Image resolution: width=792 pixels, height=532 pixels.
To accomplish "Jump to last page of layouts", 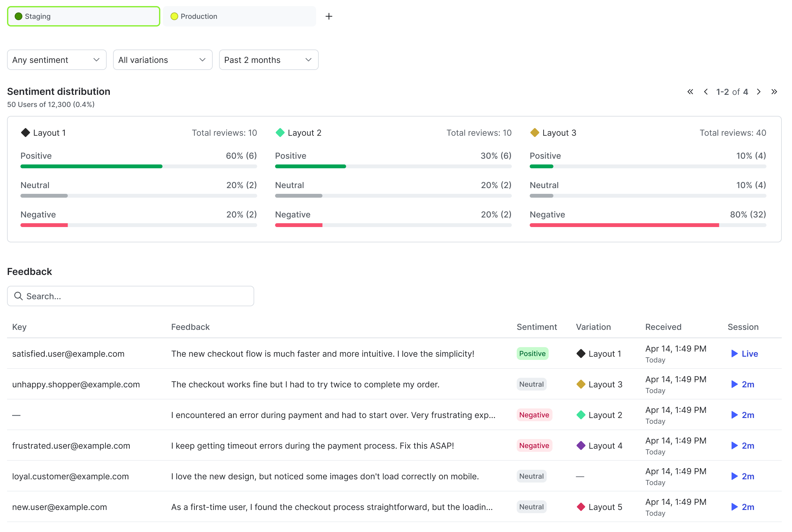I will pos(774,92).
